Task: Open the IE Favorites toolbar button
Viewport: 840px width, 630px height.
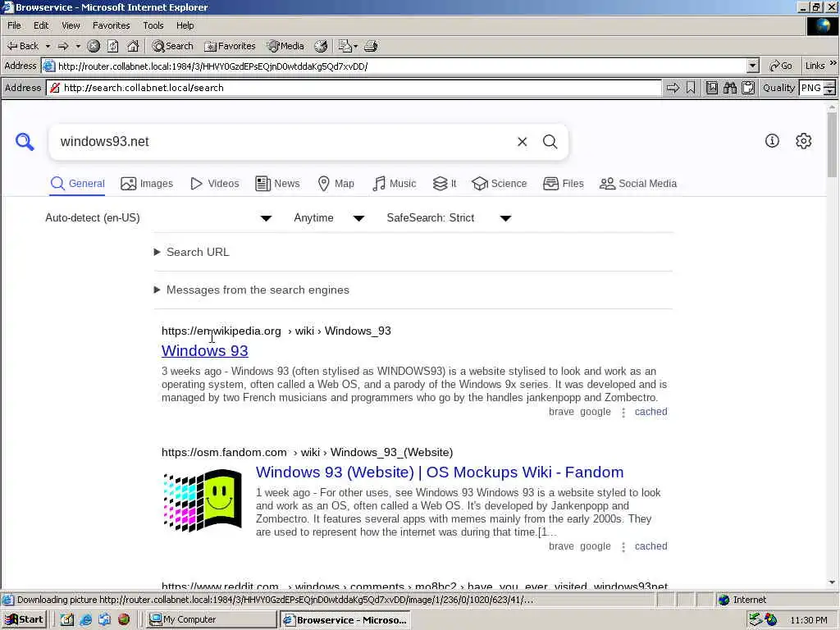Action: coord(231,46)
